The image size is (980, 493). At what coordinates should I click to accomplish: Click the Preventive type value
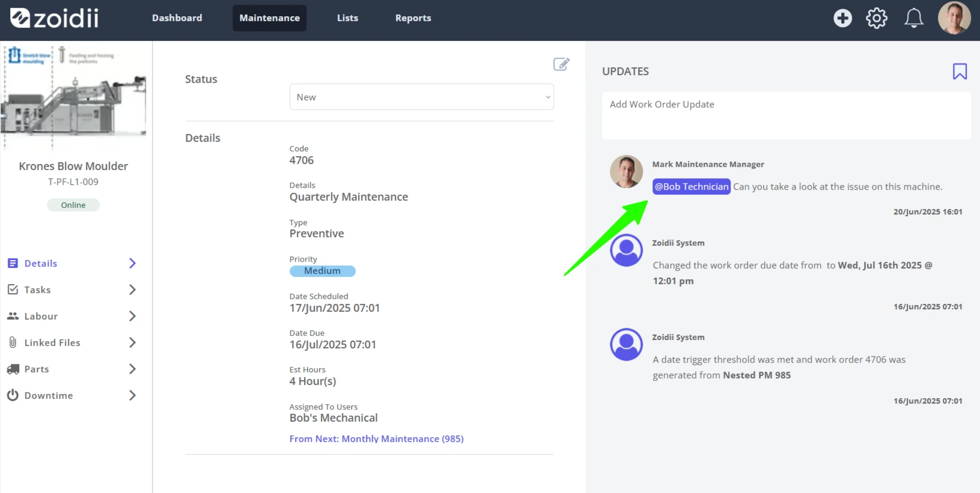(317, 234)
